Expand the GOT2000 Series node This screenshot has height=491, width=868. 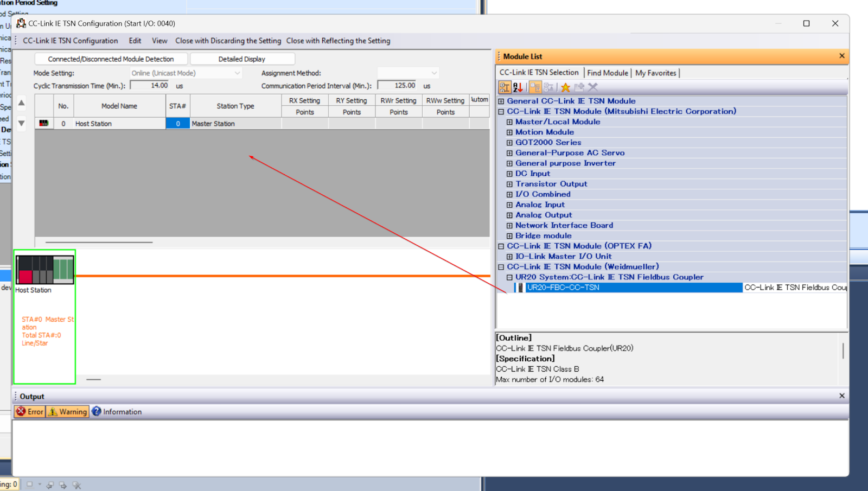[x=509, y=143]
